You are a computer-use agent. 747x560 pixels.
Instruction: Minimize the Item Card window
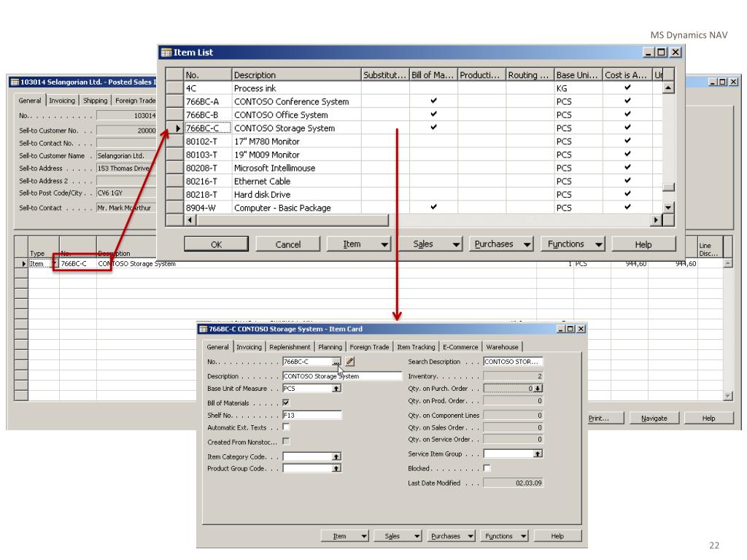(x=561, y=329)
